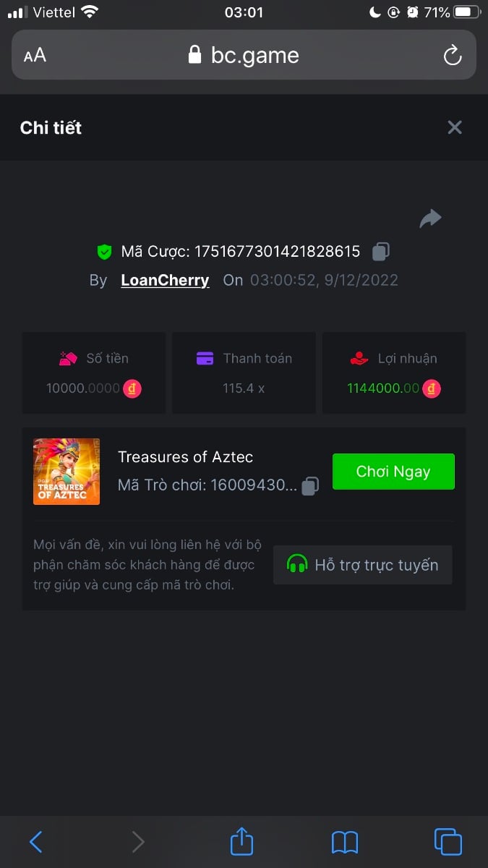488x868 pixels.
Task: Tap the Lợi nhuận profit card
Action: point(394,373)
